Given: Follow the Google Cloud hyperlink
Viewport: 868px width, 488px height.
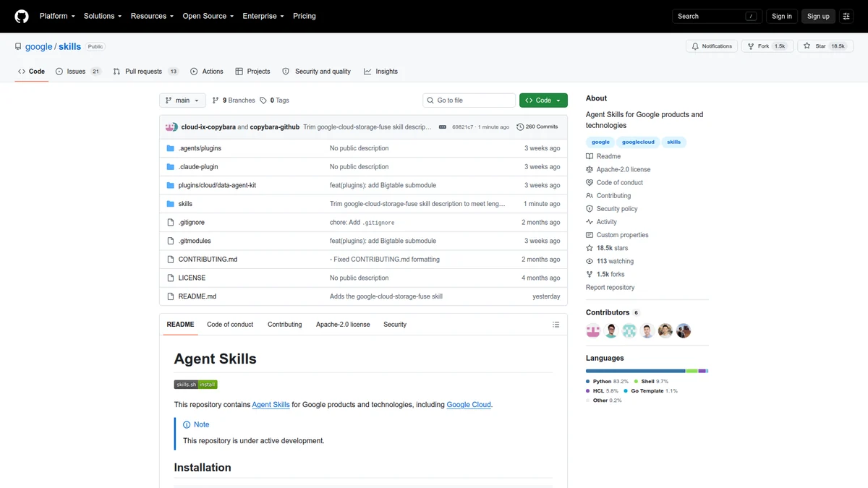Looking at the screenshot, I should pos(469,405).
